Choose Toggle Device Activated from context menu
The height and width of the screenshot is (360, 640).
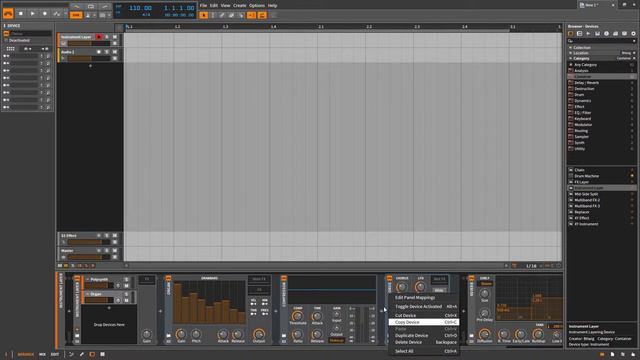point(424,306)
